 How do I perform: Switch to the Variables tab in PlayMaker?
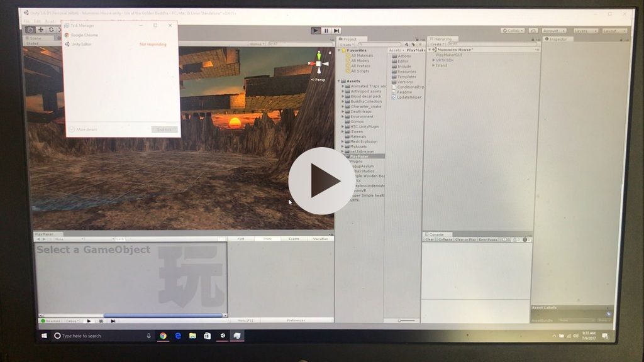point(319,239)
